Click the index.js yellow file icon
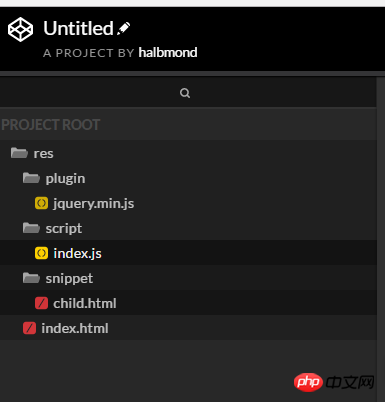Screen dimensions: 385x402 (x=41, y=253)
